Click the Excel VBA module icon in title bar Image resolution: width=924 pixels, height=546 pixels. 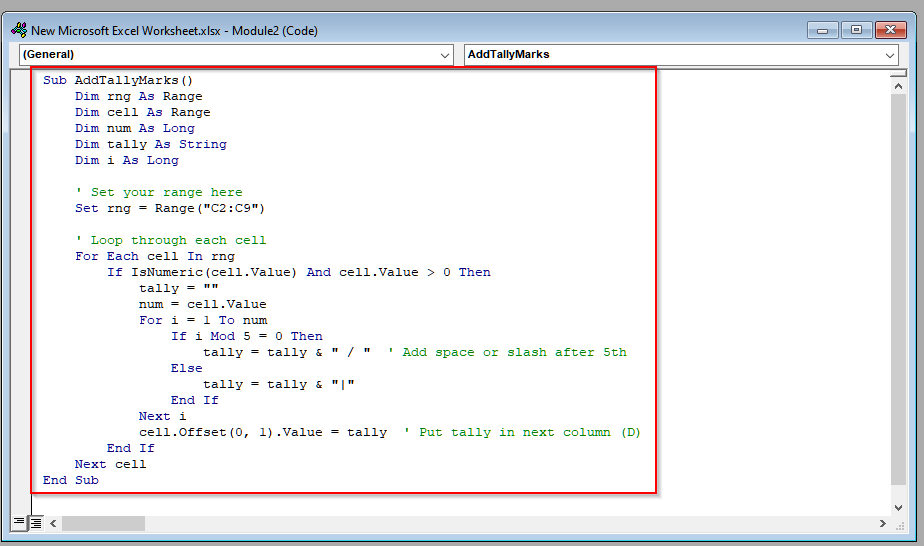tap(19, 30)
